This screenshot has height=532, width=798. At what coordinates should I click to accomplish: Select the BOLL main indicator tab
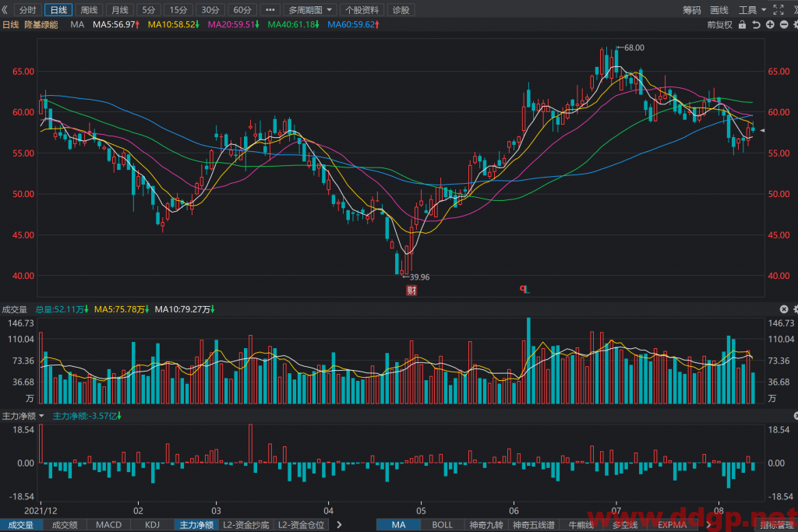coord(443,524)
